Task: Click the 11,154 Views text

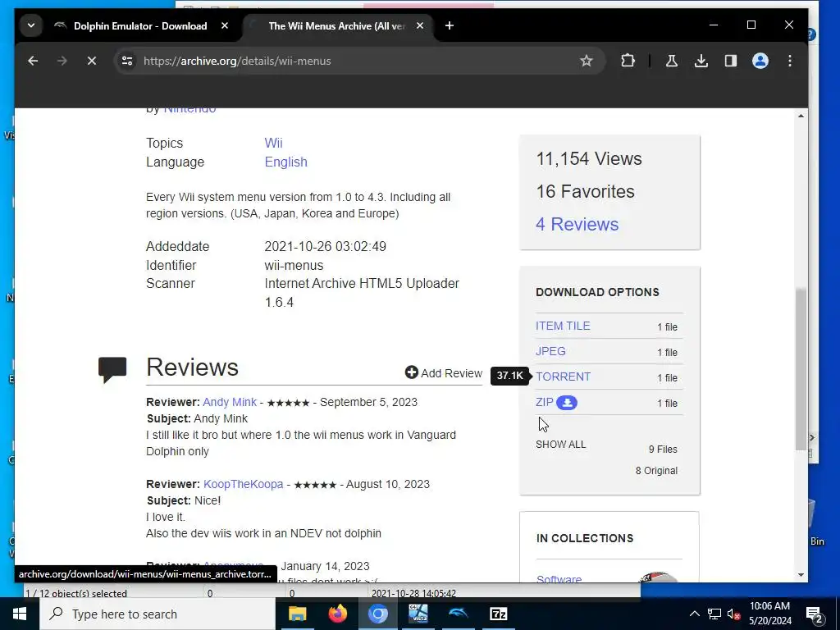Action: pyautogui.click(x=589, y=158)
